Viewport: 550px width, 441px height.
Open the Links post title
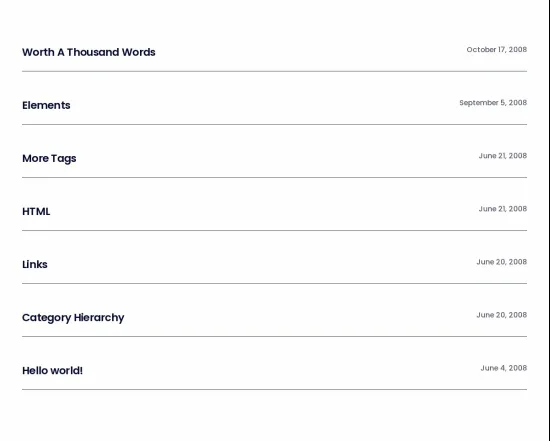35,265
